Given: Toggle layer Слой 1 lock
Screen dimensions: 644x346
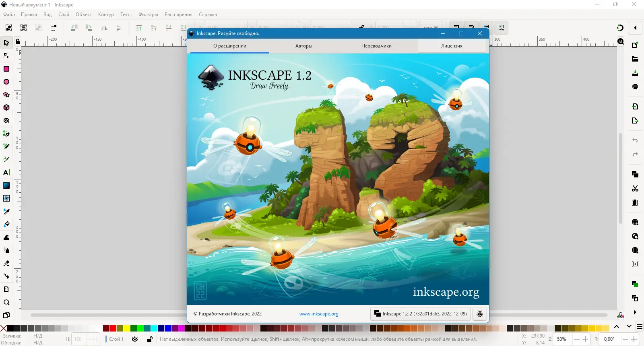Looking at the screenshot, I should [150, 339].
